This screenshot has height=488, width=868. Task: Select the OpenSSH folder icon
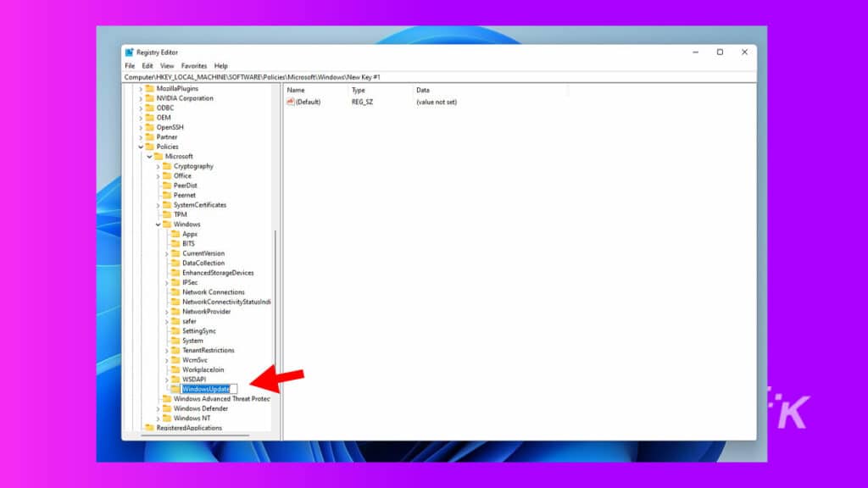coord(149,127)
